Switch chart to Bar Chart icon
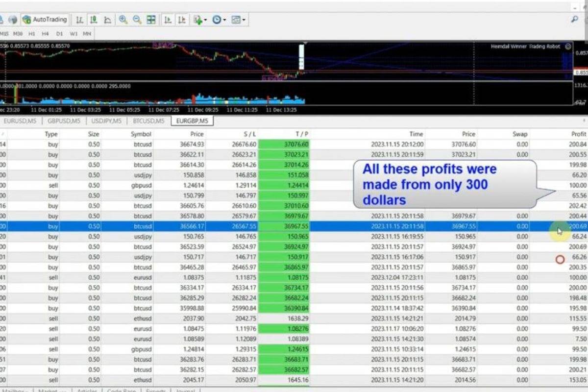Screen dimensions: 588x392 click(x=79, y=20)
